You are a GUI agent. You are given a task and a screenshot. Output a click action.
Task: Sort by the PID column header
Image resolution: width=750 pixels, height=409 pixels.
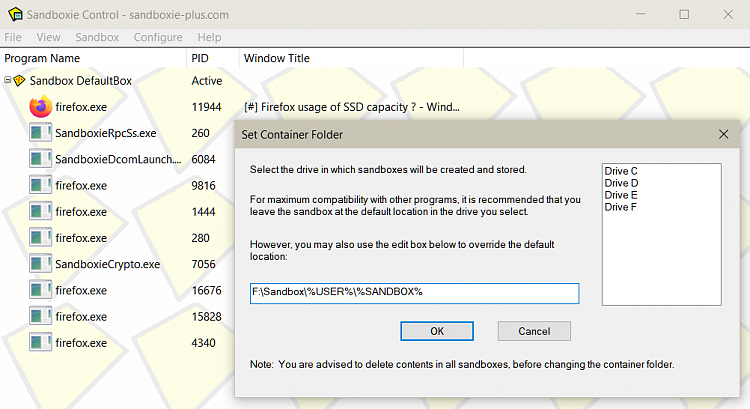click(212, 58)
